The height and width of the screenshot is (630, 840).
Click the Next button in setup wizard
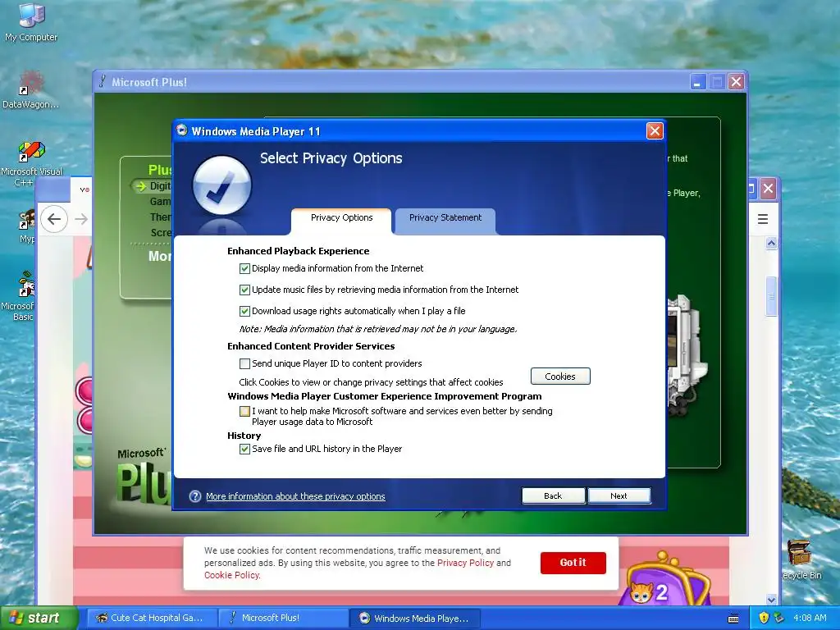619,495
